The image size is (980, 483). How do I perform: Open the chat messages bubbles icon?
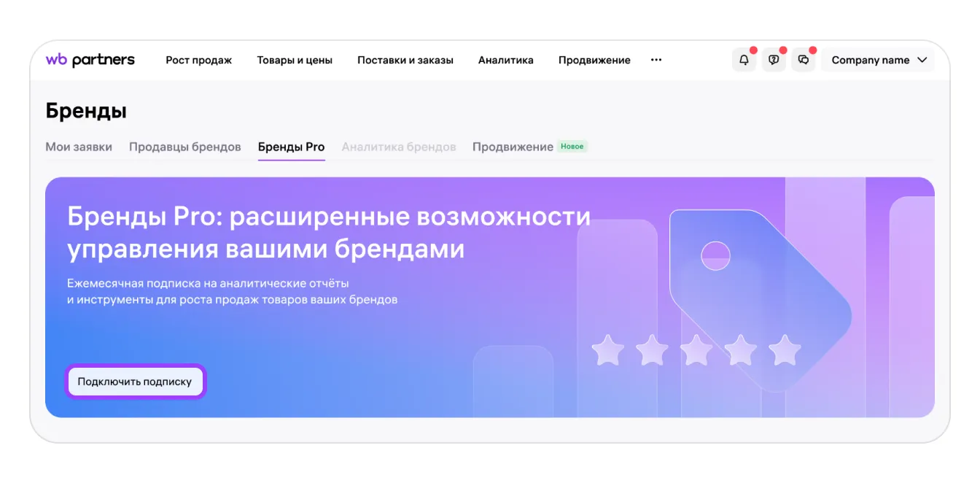pos(804,60)
